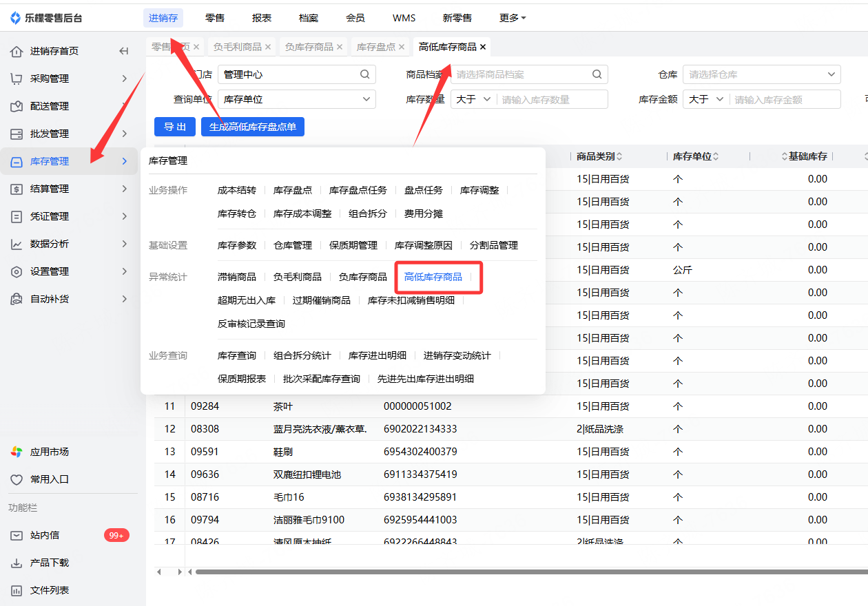Screen dimensions: 868x606
Task: Click the 导出 button
Action: [x=175, y=127]
